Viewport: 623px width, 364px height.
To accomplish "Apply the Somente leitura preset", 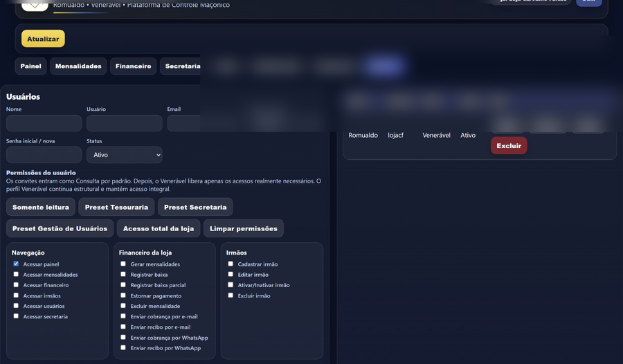I will pyautogui.click(x=41, y=207).
